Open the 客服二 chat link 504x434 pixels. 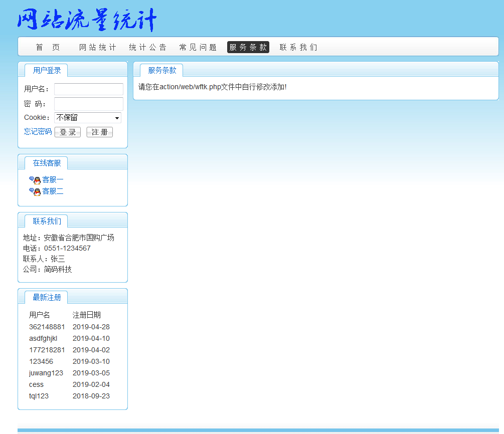point(53,191)
